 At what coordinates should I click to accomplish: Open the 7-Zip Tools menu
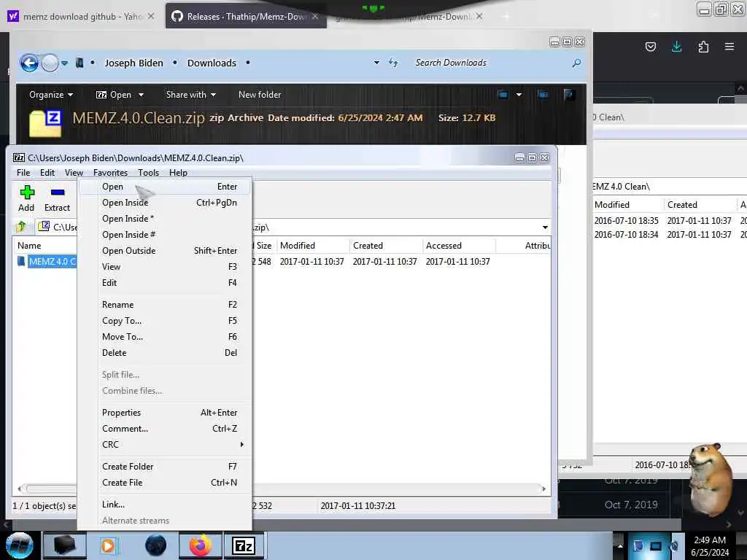point(149,172)
